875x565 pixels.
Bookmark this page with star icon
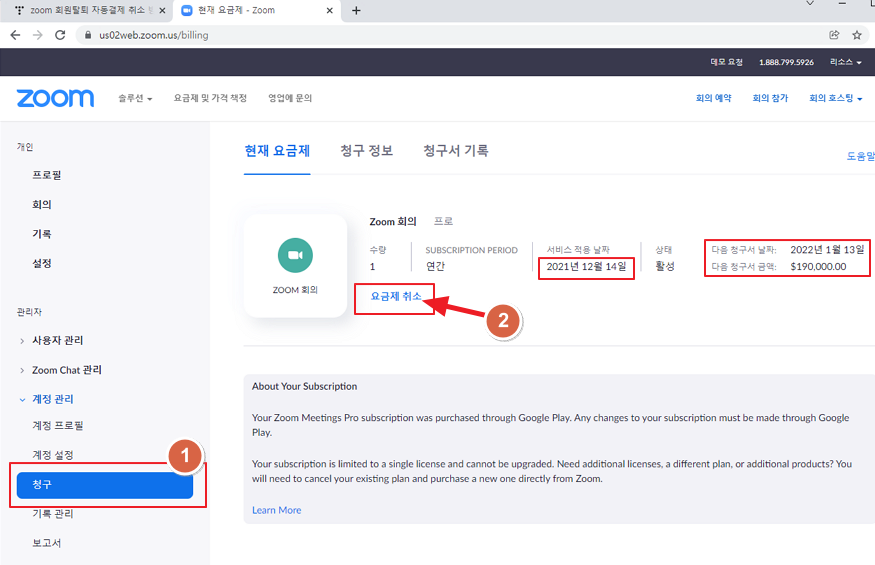coord(857,35)
